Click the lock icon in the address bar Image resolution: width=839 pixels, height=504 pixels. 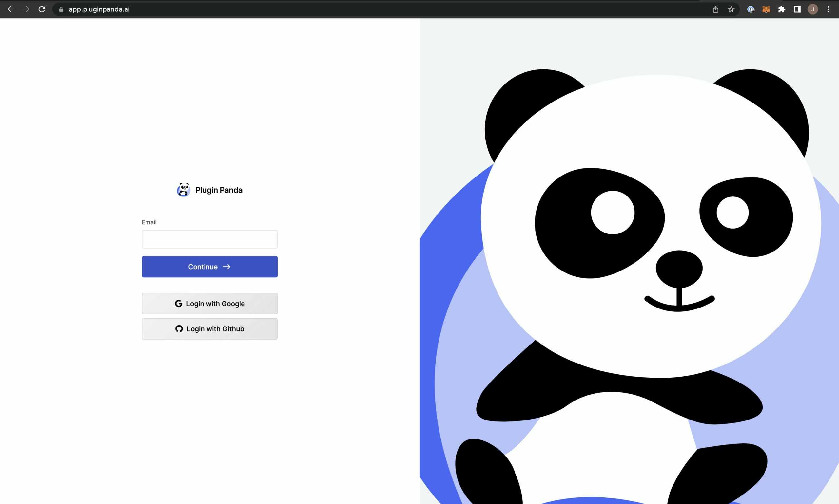pos(61,9)
